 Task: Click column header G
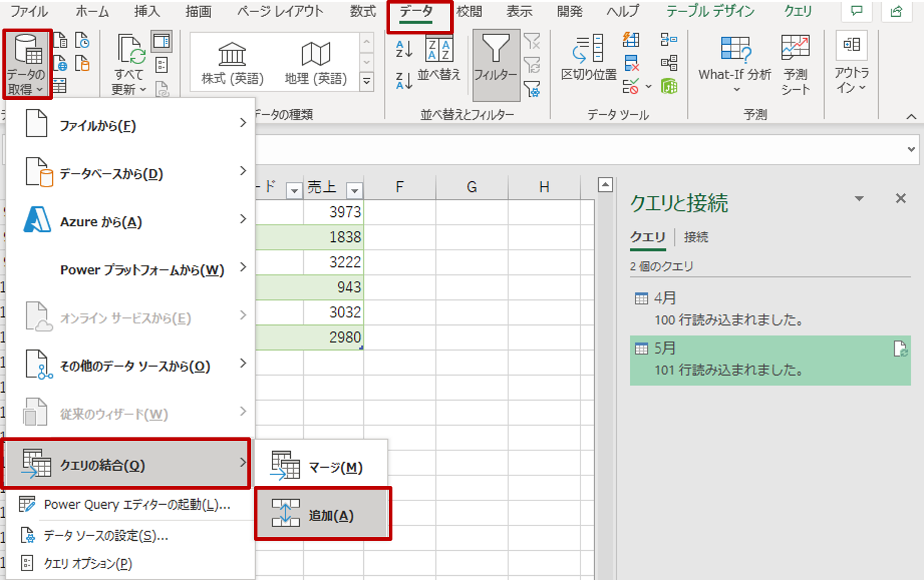[x=472, y=187]
